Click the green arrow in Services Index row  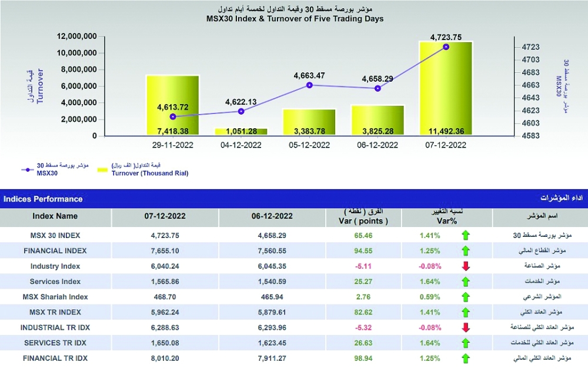(466, 282)
